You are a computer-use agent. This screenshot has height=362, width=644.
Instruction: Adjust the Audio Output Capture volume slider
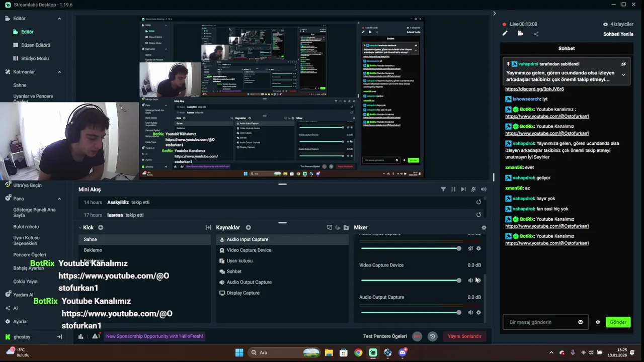411,312
